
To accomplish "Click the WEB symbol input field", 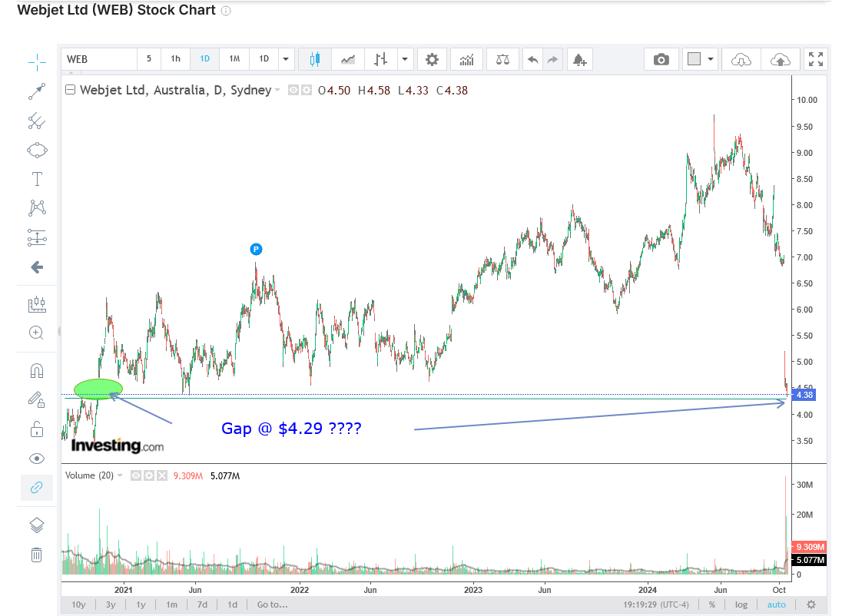I will [x=99, y=58].
